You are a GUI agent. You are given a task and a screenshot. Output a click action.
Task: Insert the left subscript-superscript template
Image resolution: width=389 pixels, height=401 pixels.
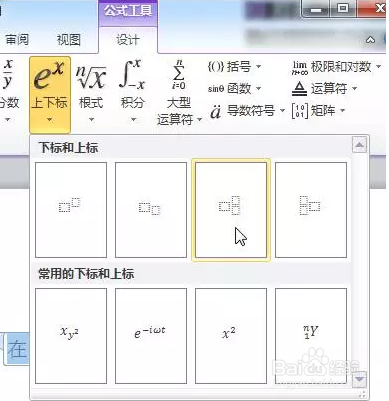pos(311,210)
